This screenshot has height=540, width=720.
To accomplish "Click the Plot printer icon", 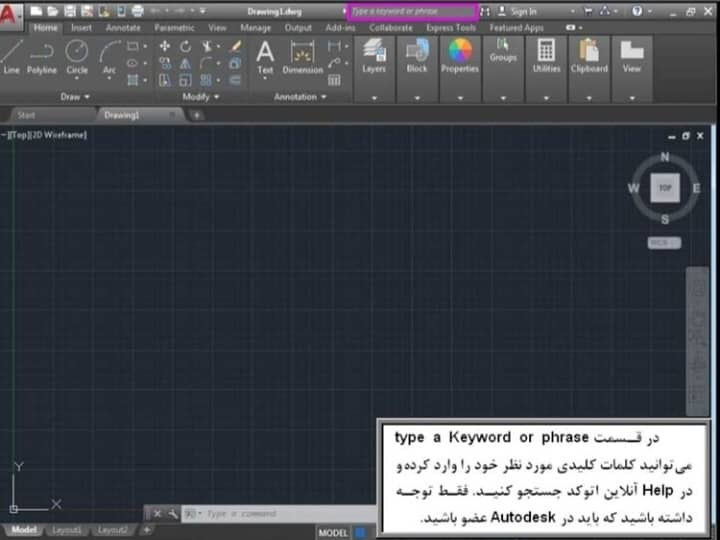I will [x=137, y=11].
